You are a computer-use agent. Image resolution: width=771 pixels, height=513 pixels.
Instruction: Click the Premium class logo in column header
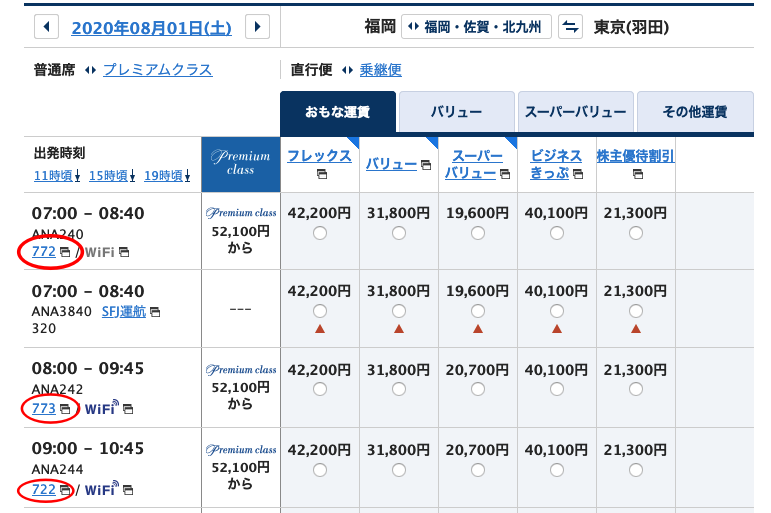pyautogui.click(x=240, y=164)
